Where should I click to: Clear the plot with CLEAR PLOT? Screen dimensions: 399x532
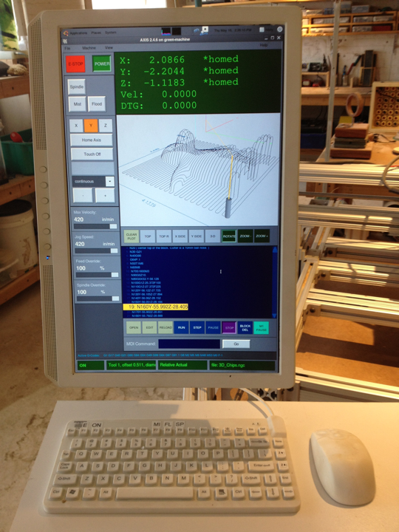pos(132,236)
